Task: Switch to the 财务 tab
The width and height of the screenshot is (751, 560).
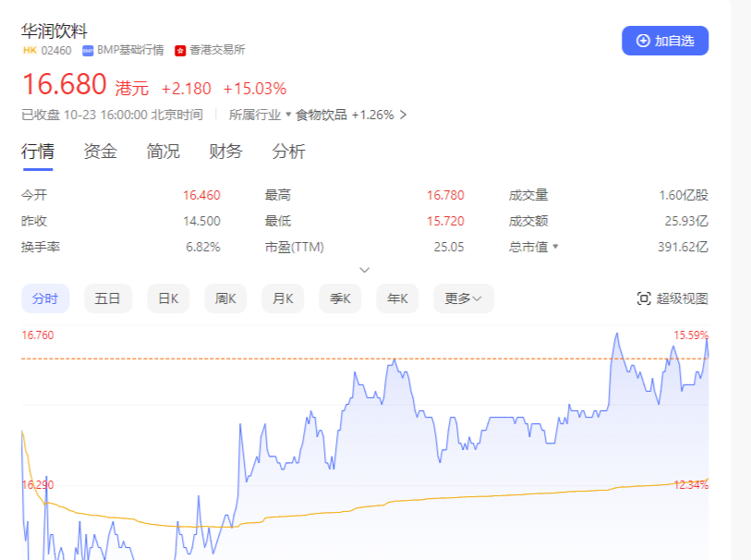Action: (x=225, y=152)
